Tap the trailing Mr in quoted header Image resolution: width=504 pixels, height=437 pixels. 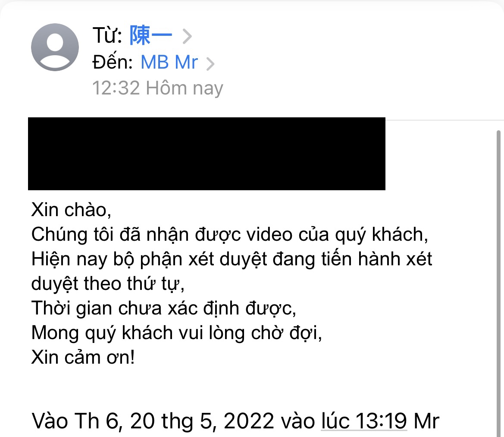(426, 421)
